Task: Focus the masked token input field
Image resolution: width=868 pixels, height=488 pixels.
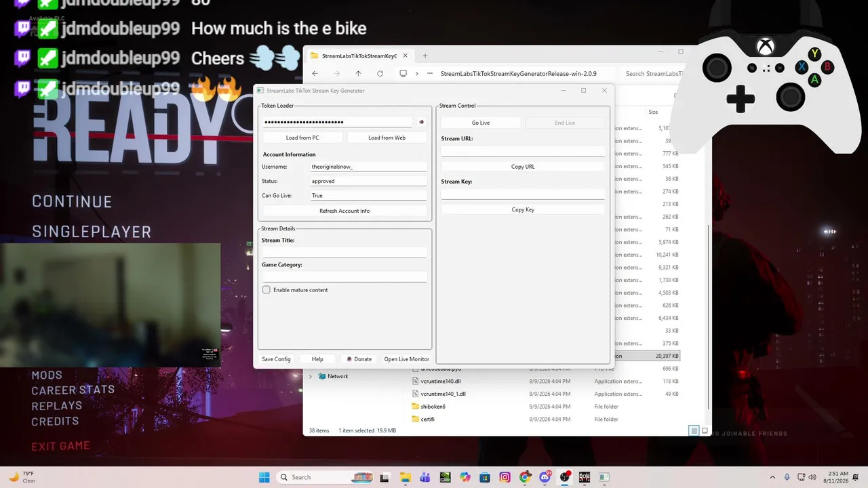Action: click(337, 122)
